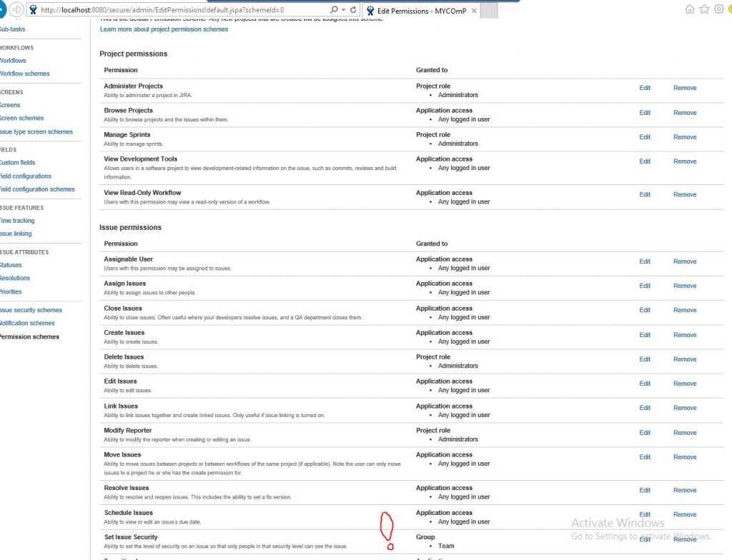
Task: Open Field configuration schemes link
Action: 37,189
